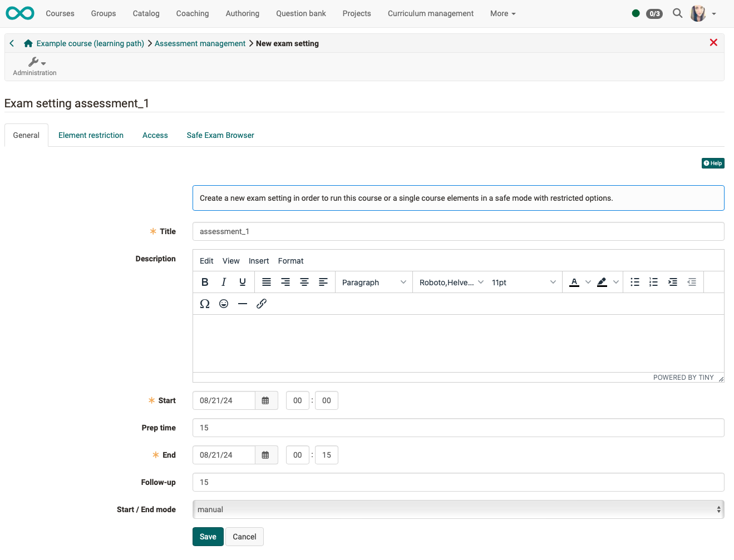
Task: Click the Follow-up input field
Action: coord(458,482)
